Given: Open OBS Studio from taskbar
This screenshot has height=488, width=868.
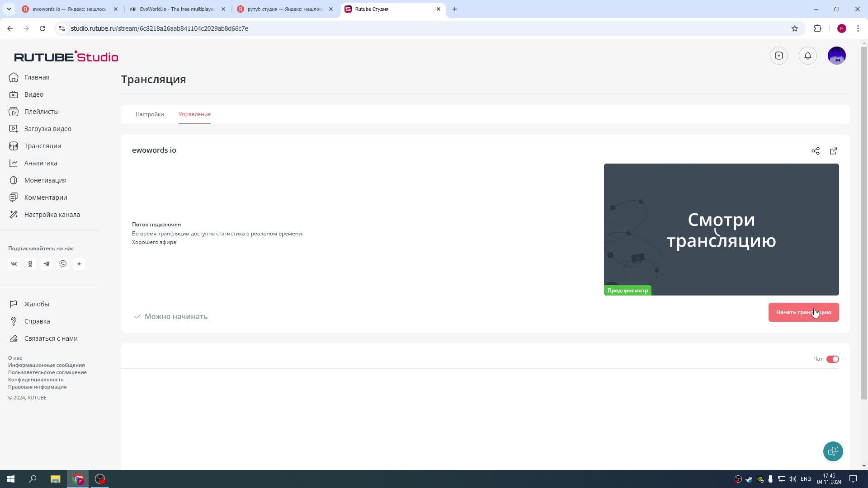Looking at the screenshot, I should pos(100,479).
